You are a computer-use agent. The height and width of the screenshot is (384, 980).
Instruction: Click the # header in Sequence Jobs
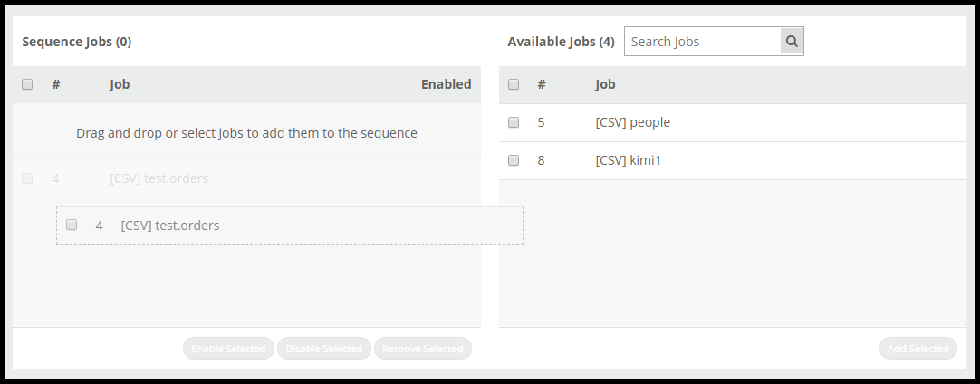[55, 84]
